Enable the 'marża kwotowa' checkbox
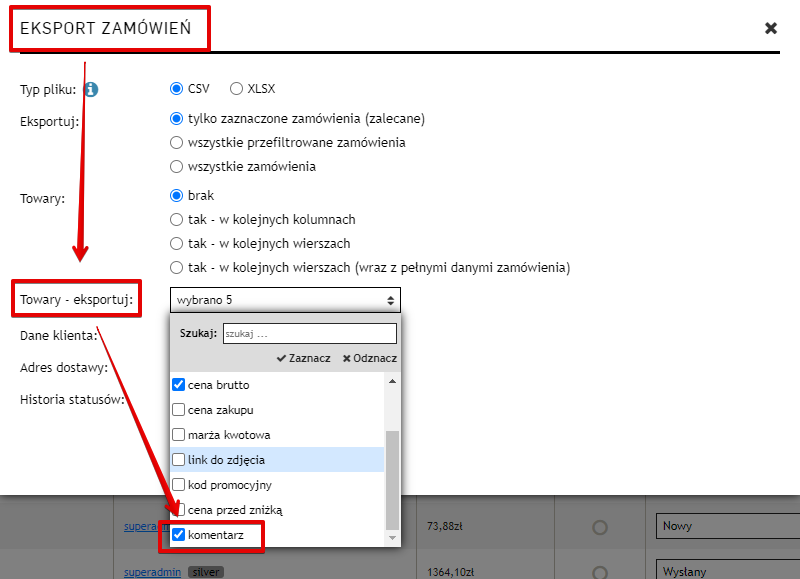The width and height of the screenshot is (800, 579). (179, 435)
